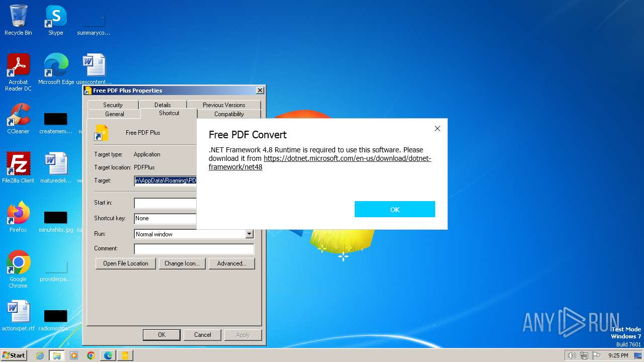Image resolution: width=644 pixels, height=362 pixels.
Task: Click the Show desktop button
Action: pyautogui.click(x=638, y=355)
